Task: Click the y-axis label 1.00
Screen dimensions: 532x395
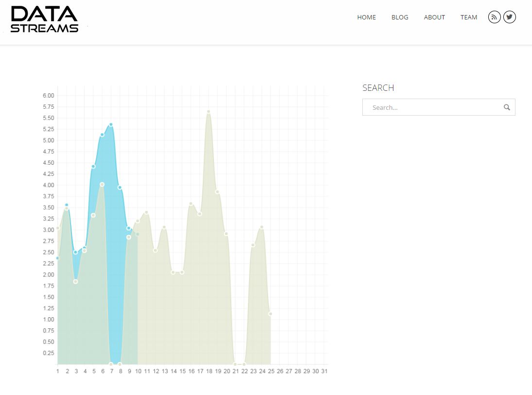Action: (x=49, y=319)
